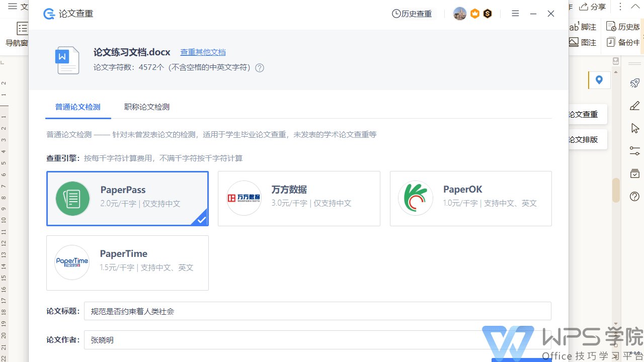Image resolution: width=644 pixels, height=362 pixels.
Task: Click the 2.0元/千字 price text
Action: (118, 204)
